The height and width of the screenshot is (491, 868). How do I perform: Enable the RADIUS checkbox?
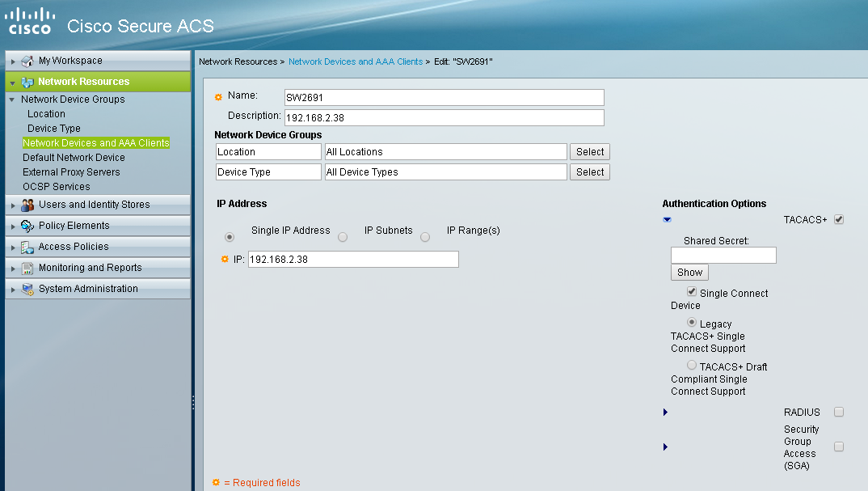(839, 412)
